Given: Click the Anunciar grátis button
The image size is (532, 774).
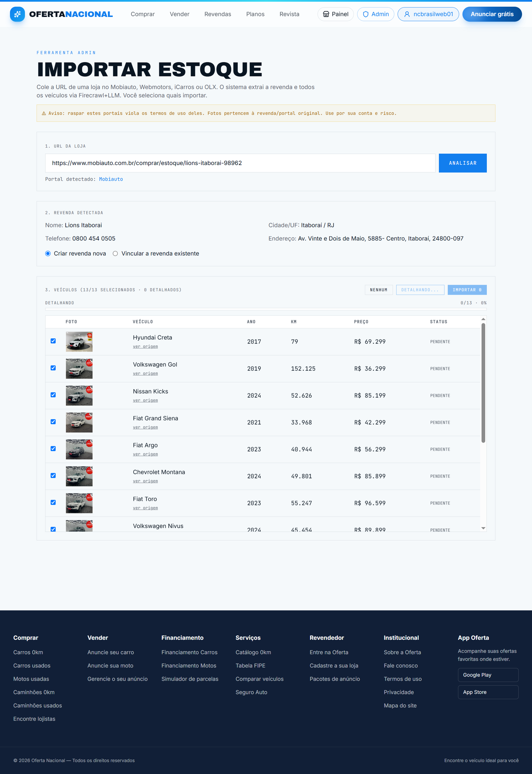Looking at the screenshot, I should tap(492, 14).
